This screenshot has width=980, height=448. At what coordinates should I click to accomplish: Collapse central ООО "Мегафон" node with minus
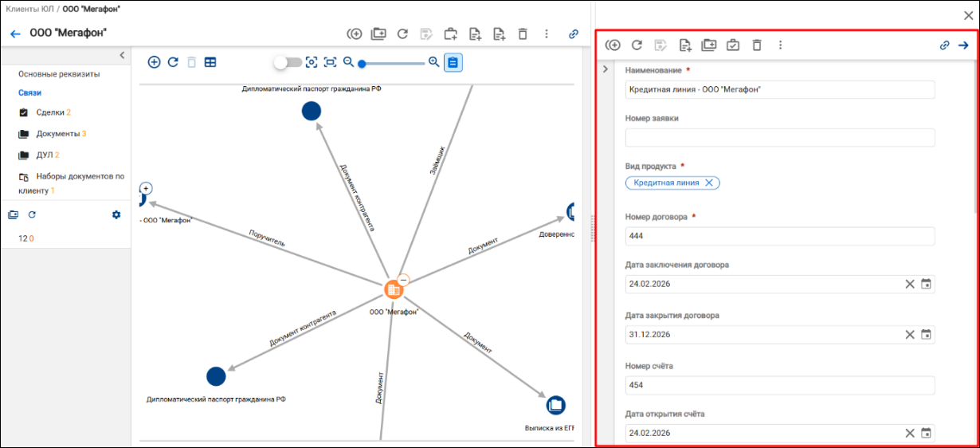[x=403, y=280]
